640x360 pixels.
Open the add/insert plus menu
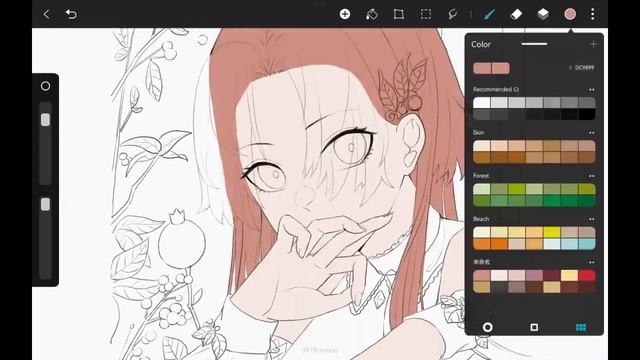pos(345,14)
